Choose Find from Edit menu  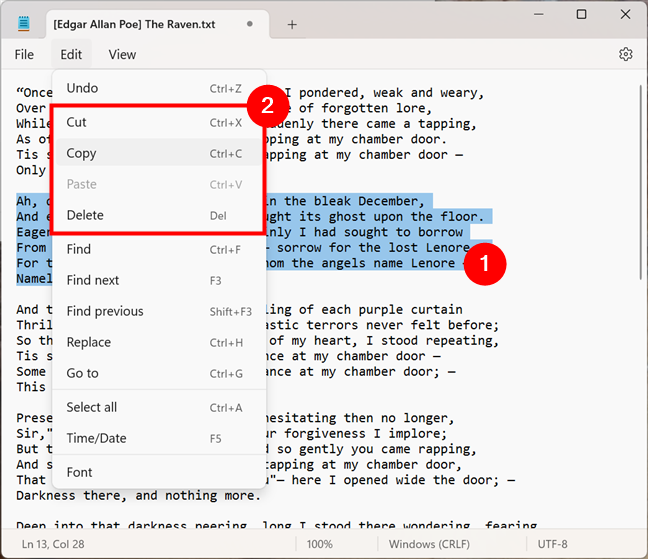click(x=159, y=249)
